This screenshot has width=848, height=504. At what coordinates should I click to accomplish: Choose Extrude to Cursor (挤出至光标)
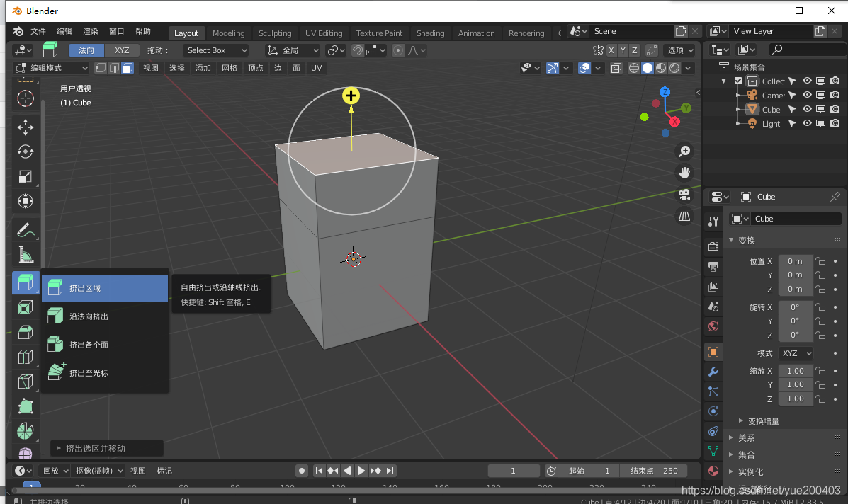106,373
